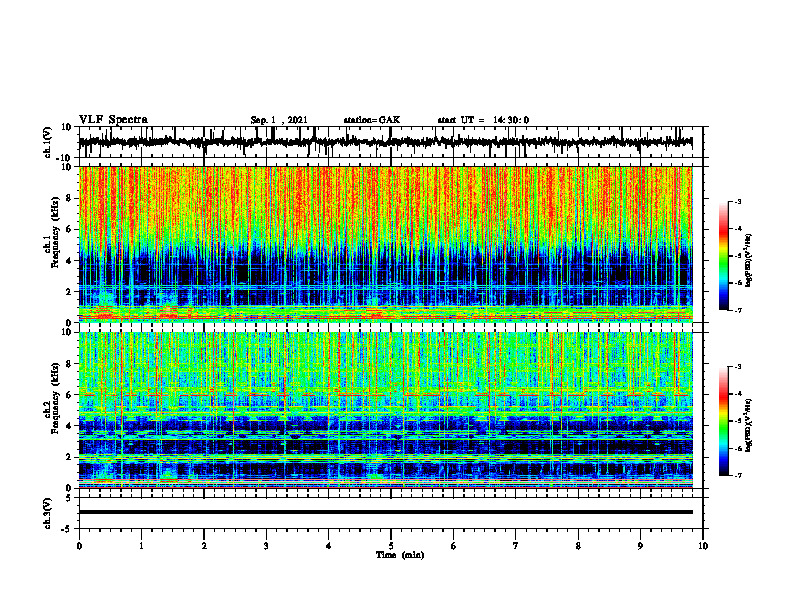
Task: Click the time axis tick label "9"
Action: tap(640, 546)
